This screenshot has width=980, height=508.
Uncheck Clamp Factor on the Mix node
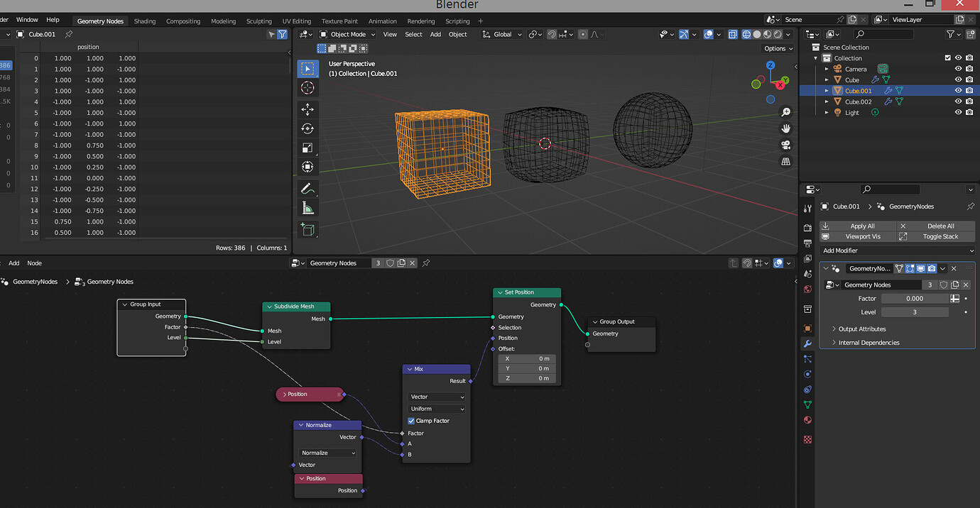(410, 420)
